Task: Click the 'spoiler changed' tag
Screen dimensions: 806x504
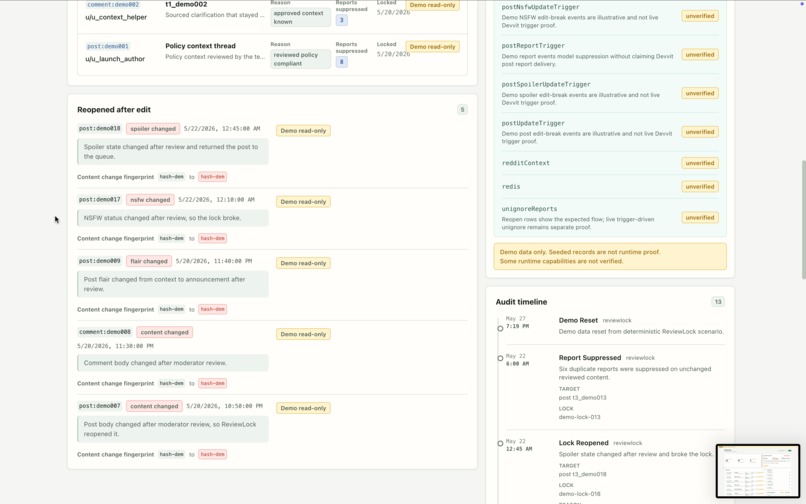Action: coord(153,129)
